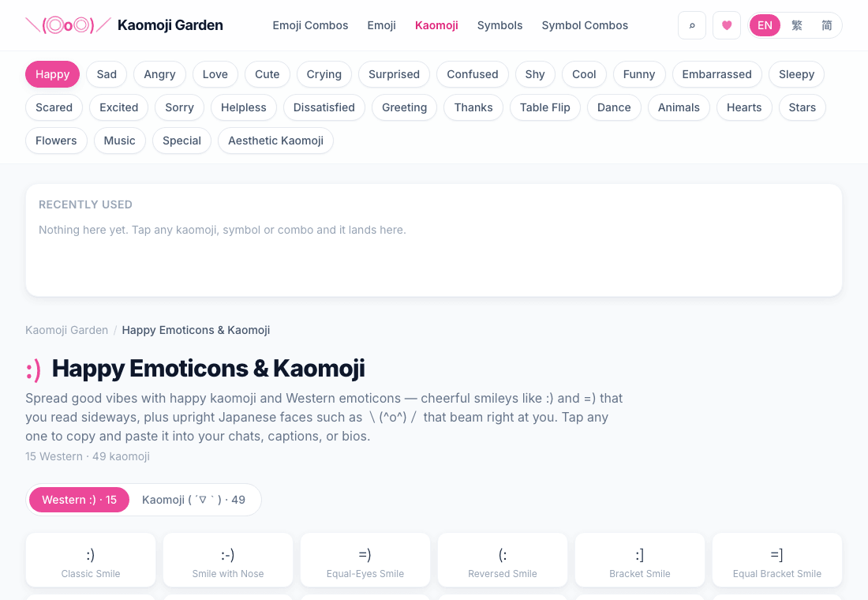Select the Dissatisfied category chip
The width and height of the screenshot is (868, 600).
pos(324,107)
